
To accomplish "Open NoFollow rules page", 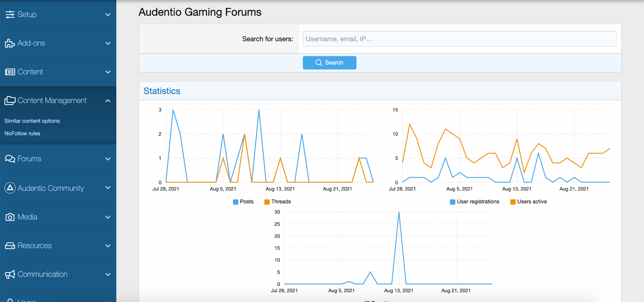I will [22, 134].
